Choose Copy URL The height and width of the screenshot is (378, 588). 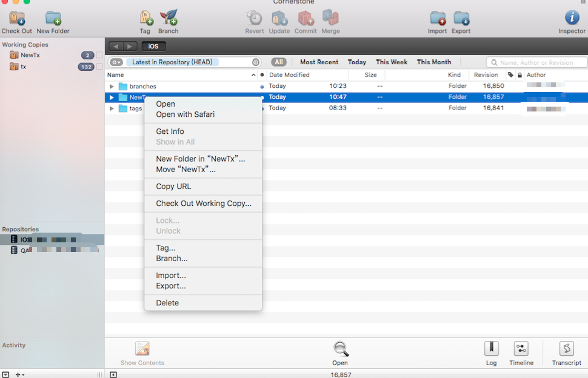pos(203,186)
